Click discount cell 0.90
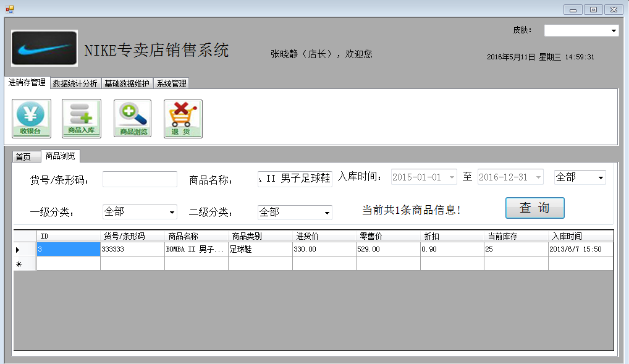The height and width of the screenshot is (364, 629). [x=452, y=249]
